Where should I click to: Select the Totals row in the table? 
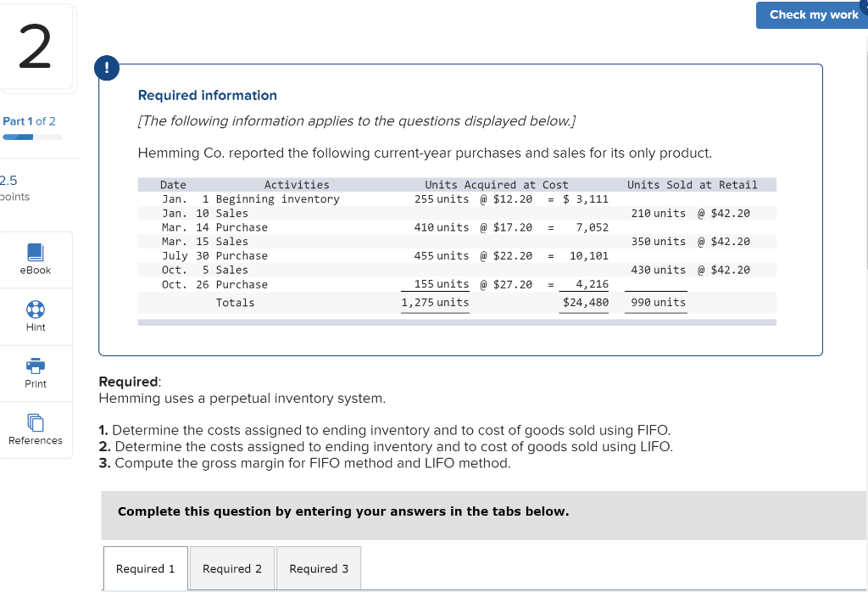236,302
